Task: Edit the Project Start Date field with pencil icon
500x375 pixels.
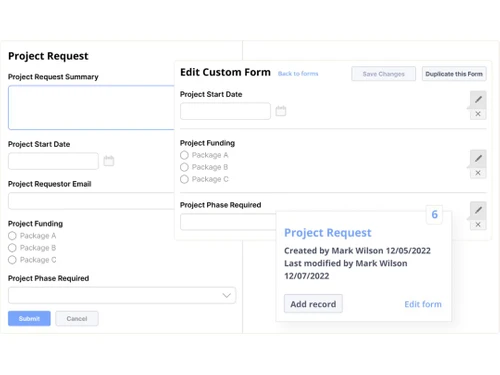Action: click(478, 99)
